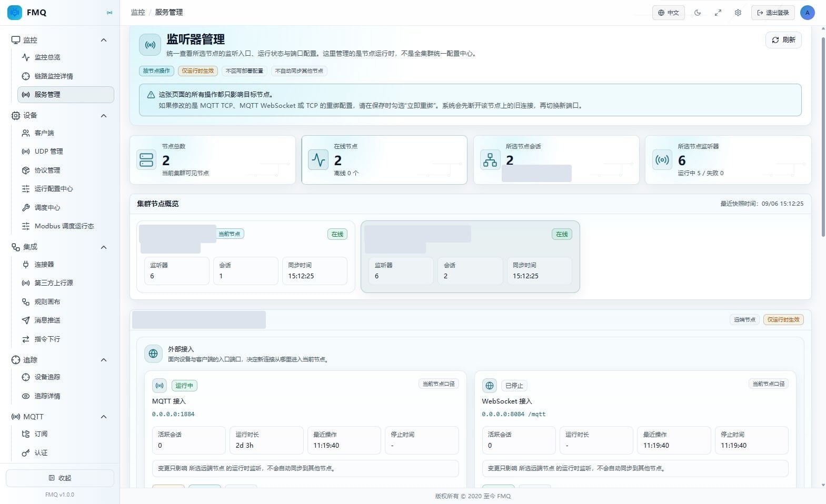826x504 pixels.
Task: Click the broadcast icon beside FMQ title
Action: click(110, 13)
